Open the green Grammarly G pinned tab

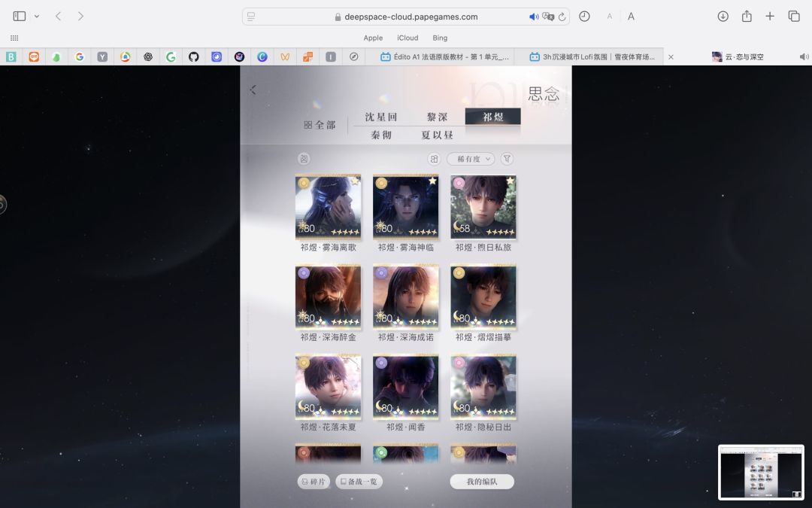(x=171, y=57)
